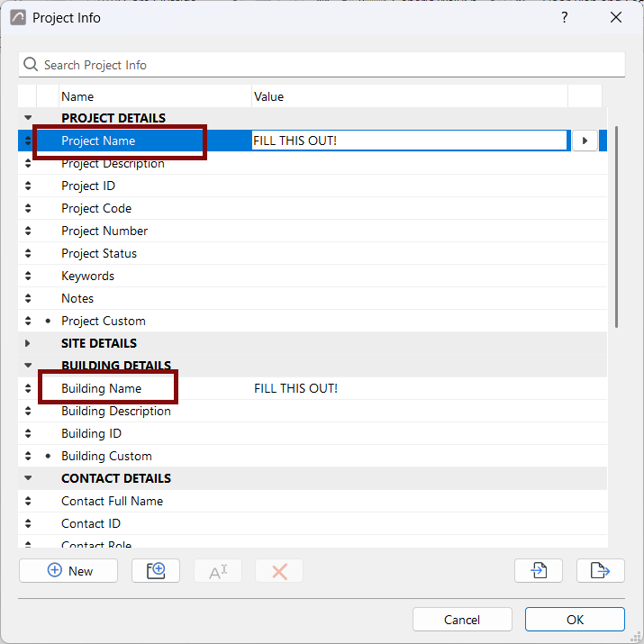
Task: Select the Project Name row
Action: (x=313, y=141)
